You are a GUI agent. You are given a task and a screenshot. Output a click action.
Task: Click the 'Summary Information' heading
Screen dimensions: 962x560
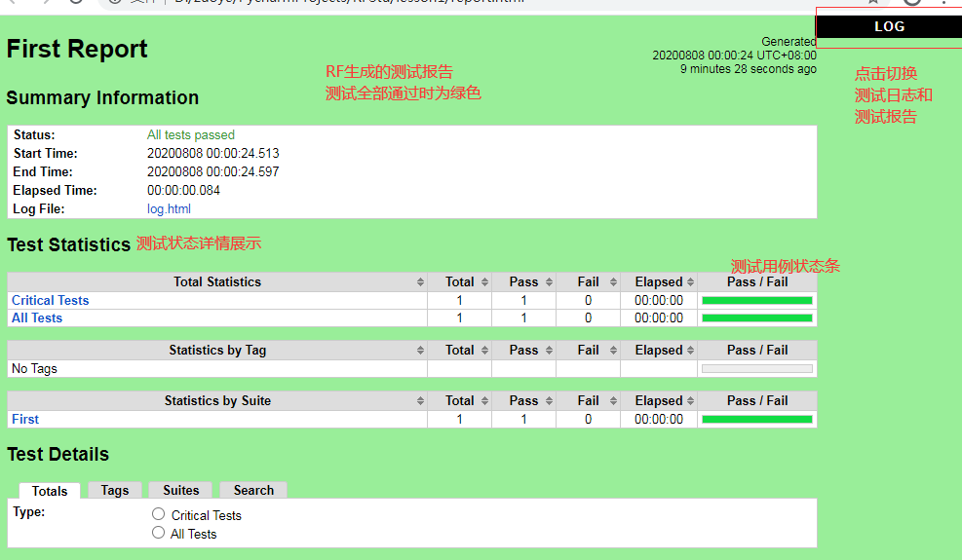pos(102,97)
